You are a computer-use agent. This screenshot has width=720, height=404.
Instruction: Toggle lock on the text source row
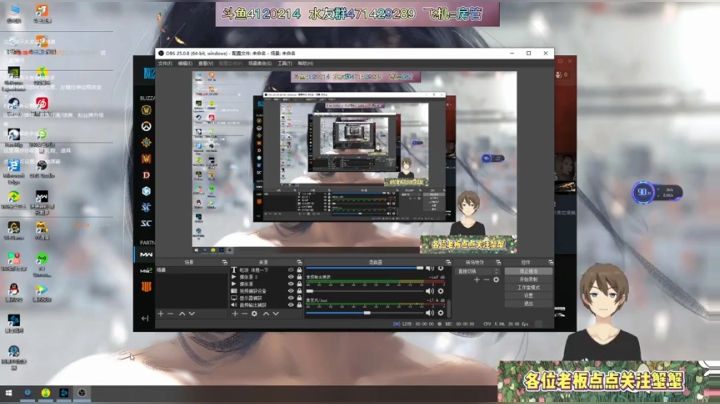(299, 270)
